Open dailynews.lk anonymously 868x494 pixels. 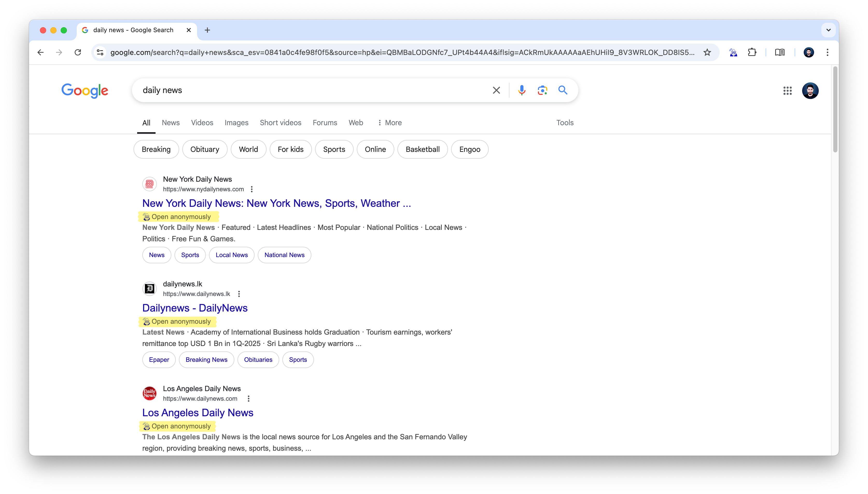coord(177,322)
